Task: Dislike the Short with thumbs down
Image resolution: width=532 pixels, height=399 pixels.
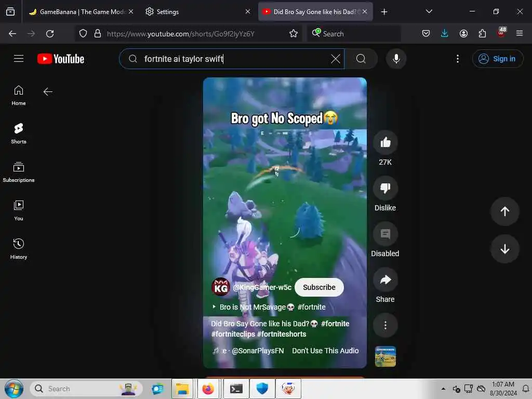Action: point(385,188)
